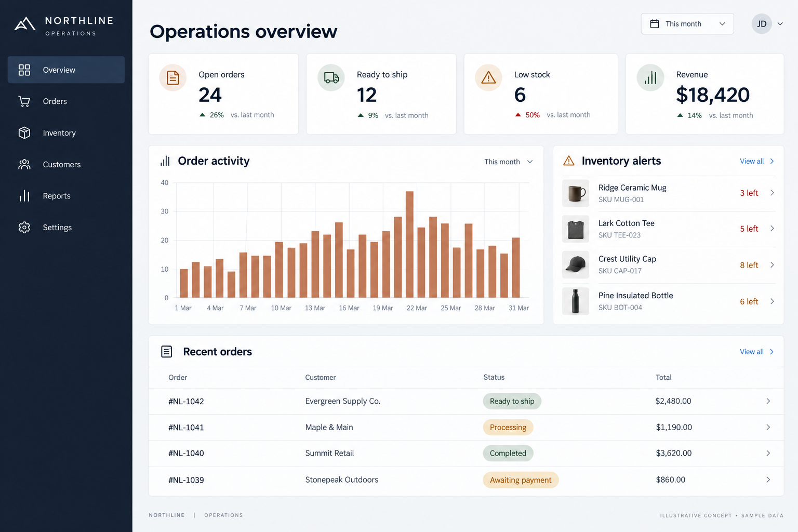Click customer Maple & Main
The height and width of the screenshot is (532, 798).
coord(329,427)
